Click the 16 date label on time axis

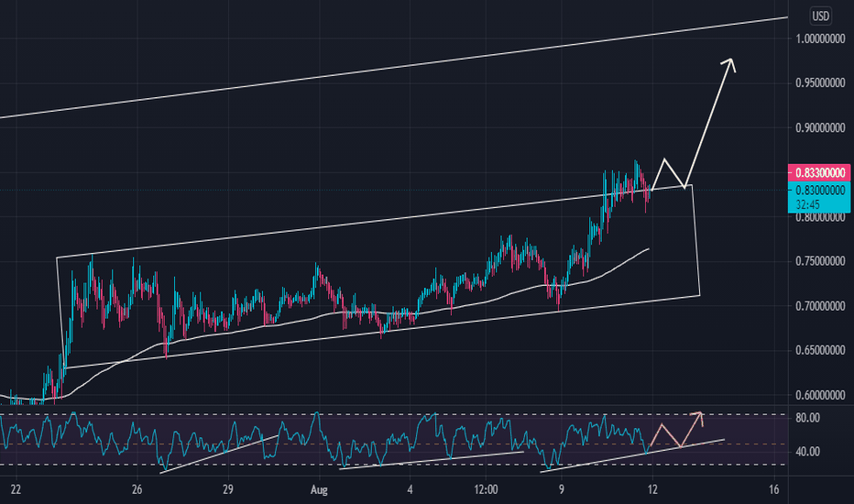[774, 489]
